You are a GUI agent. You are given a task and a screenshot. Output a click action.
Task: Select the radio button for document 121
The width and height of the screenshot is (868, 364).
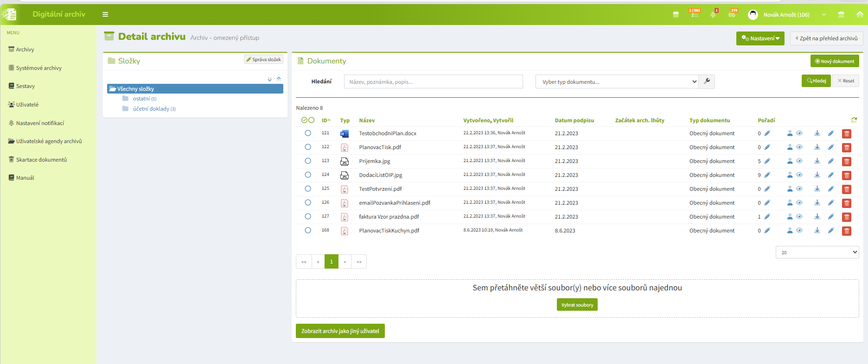[x=308, y=133]
